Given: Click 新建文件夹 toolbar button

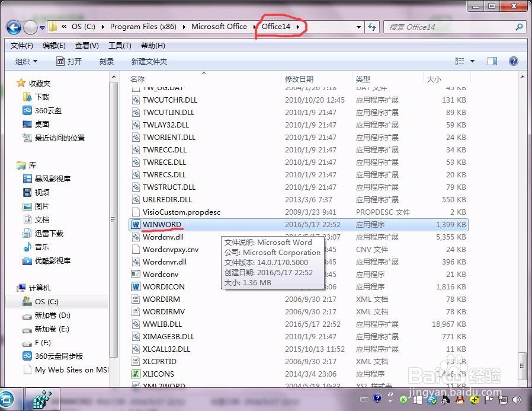Looking at the screenshot, I should coord(149,62).
